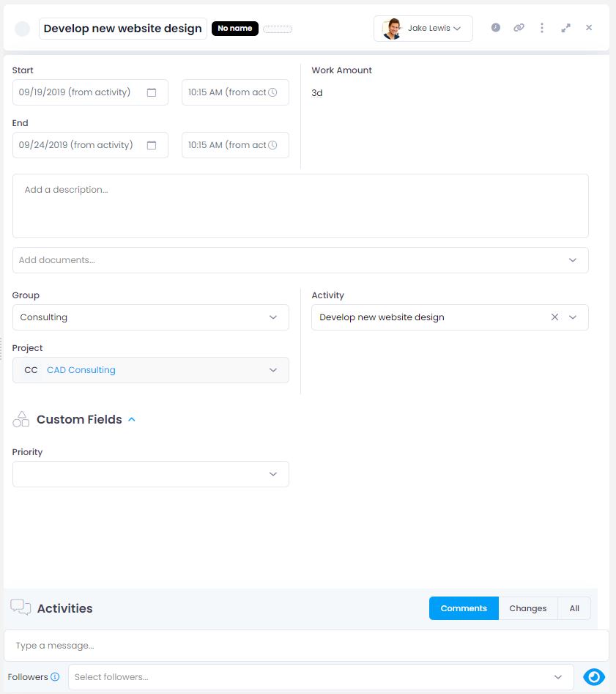Screen dimensions: 616x694
Task: Open the time tracking clock icon
Action: [496, 27]
